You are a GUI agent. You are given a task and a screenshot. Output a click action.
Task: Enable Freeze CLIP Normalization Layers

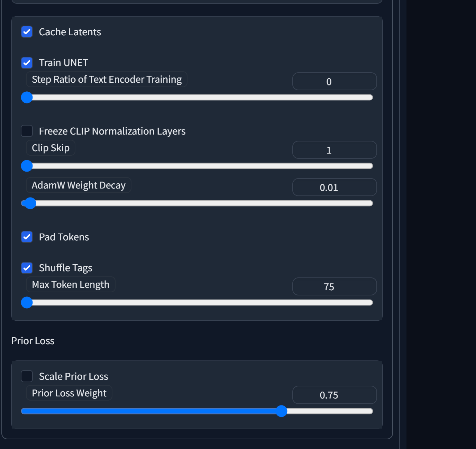coord(27,131)
